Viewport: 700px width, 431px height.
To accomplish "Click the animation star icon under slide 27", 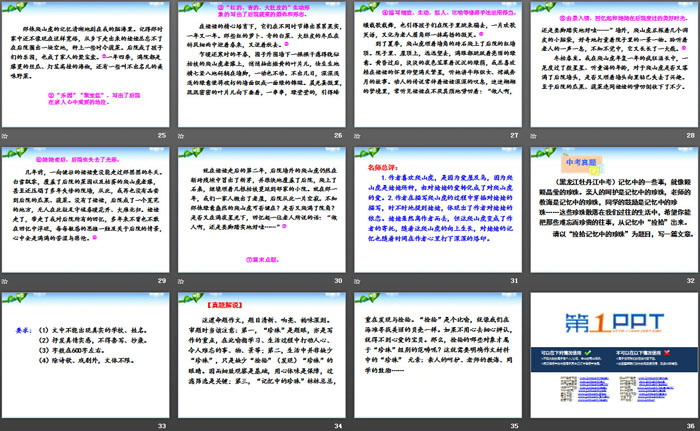I will [358, 136].
